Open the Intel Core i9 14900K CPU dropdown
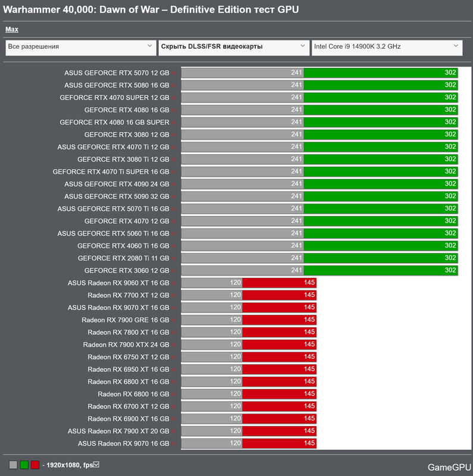The image size is (473, 476). [x=387, y=48]
